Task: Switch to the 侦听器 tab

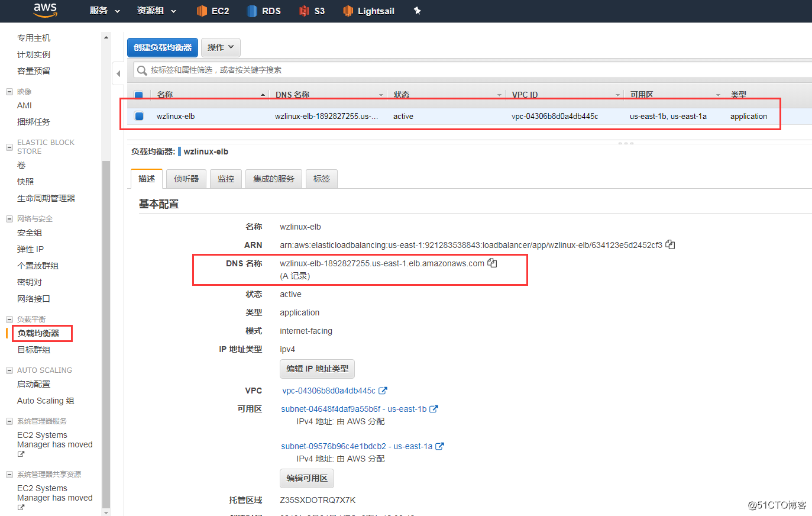Action: [x=186, y=179]
